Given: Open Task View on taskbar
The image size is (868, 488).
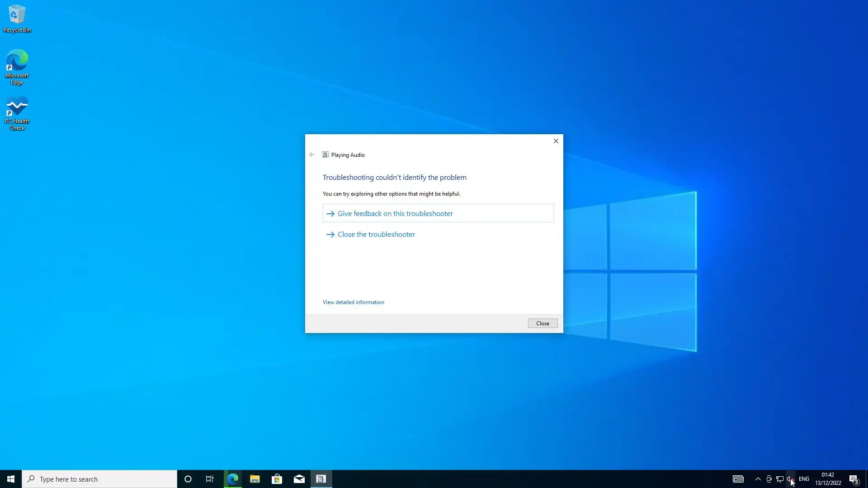Looking at the screenshot, I should pyautogui.click(x=210, y=479).
